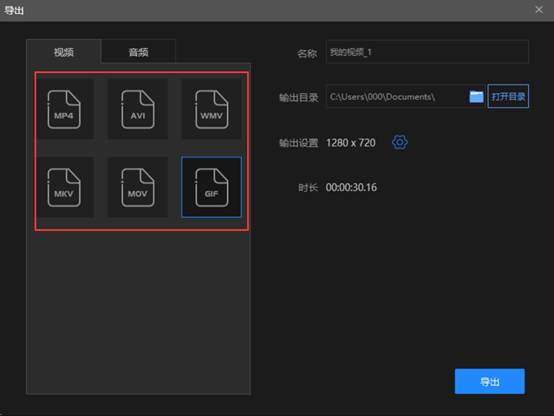Choose the MOV format icon

click(x=138, y=187)
